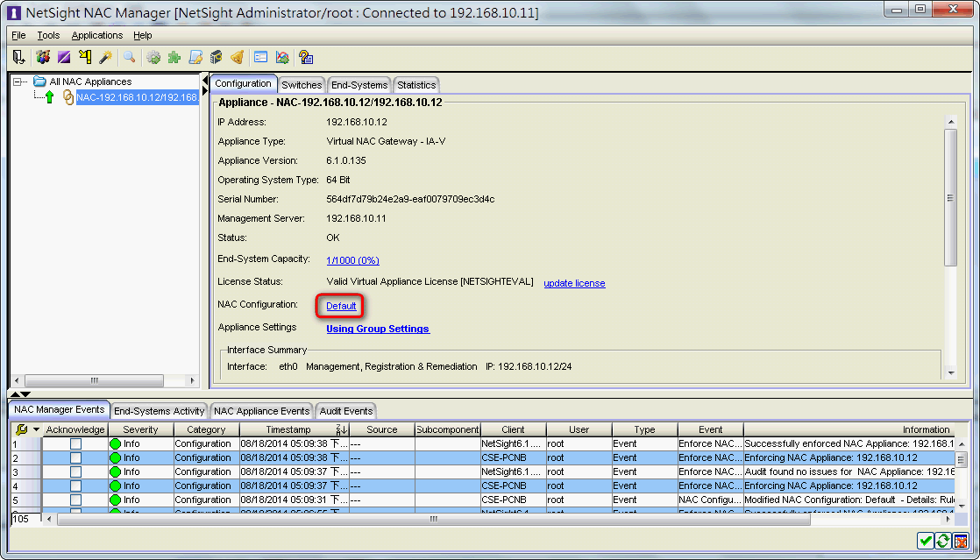Click the events table vertical scrollbar thumb
The width and height of the screenshot is (980, 560).
(962, 460)
